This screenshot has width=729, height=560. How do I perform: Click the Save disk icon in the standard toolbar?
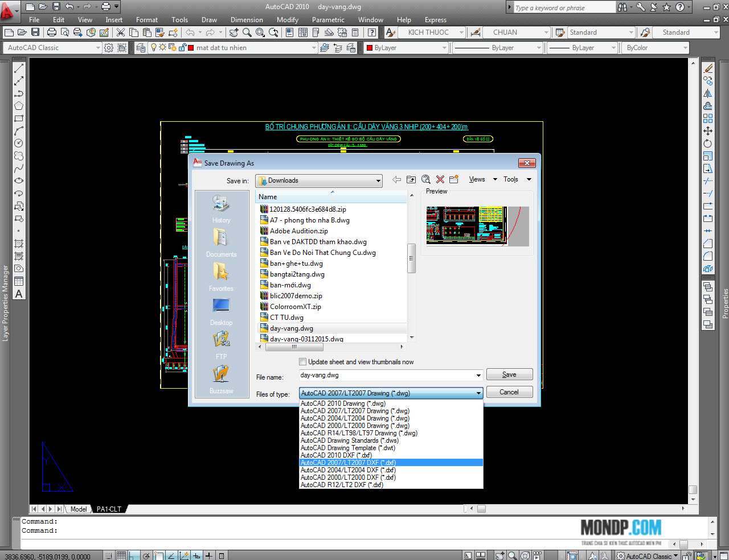(35, 32)
